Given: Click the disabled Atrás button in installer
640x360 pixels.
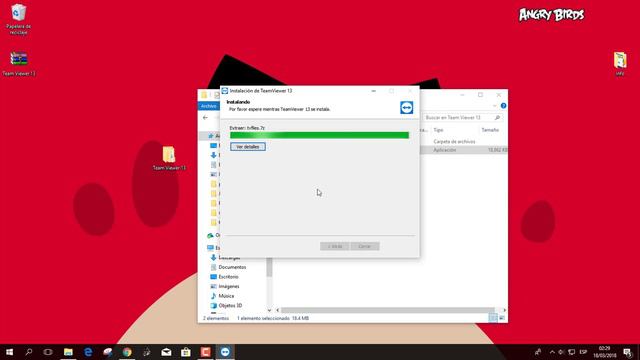Looking at the screenshot, I should coord(334,246).
